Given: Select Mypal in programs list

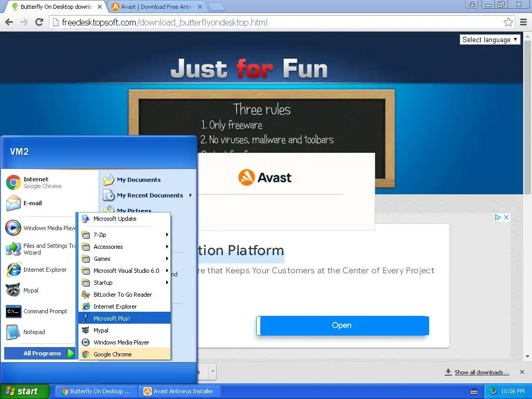Looking at the screenshot, I should pyautogui.click(x=125, y=330).
